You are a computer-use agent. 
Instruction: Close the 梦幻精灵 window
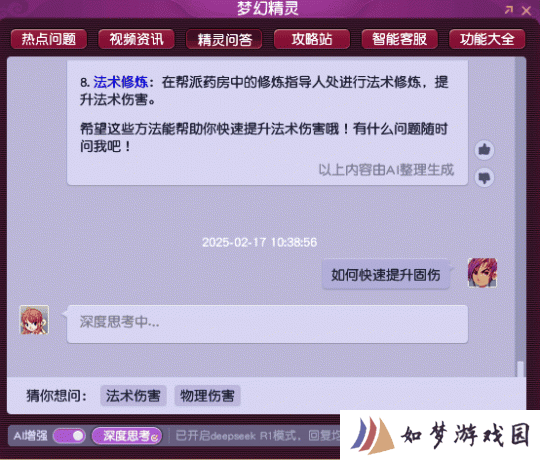click(x=526, y=11)
